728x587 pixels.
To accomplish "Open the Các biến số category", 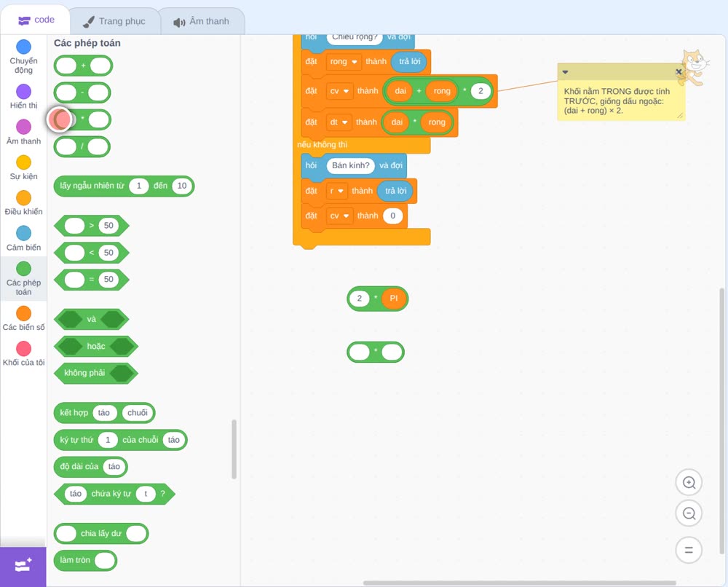I will pos(24,318).
